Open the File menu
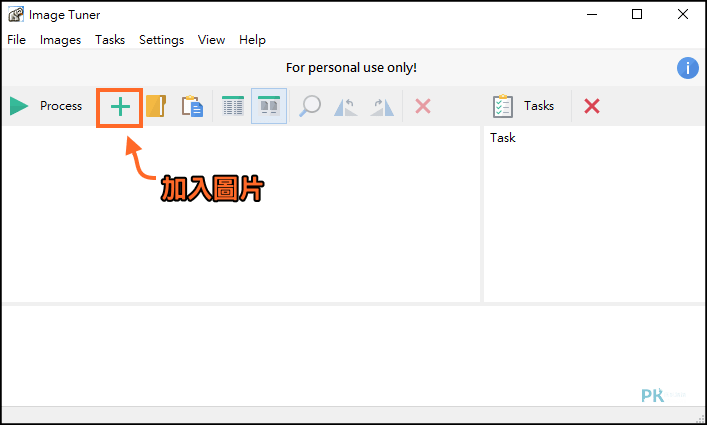 [17, 40]
